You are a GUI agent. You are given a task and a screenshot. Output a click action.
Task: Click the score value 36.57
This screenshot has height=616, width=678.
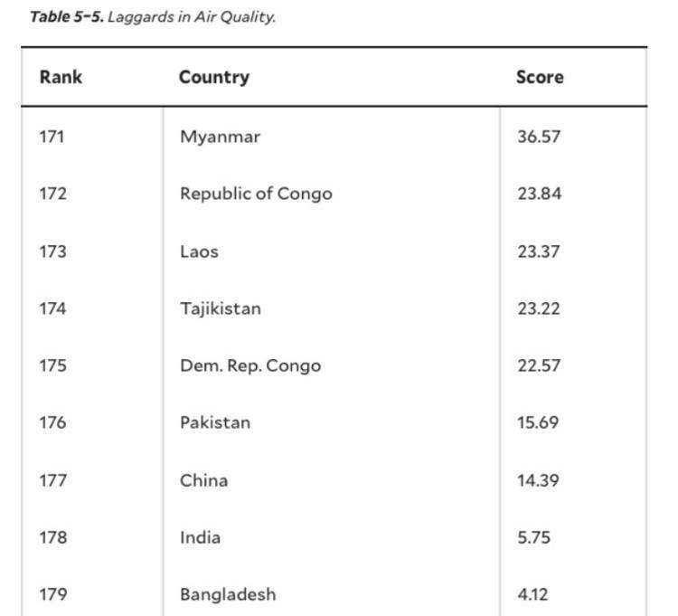[x=539, y=137]
